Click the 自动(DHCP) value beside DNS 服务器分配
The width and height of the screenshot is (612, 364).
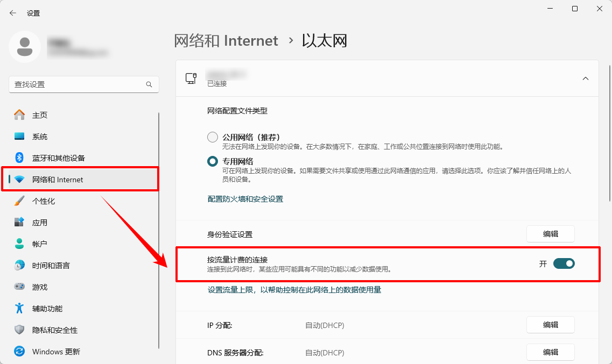click(x=325, y=353)
